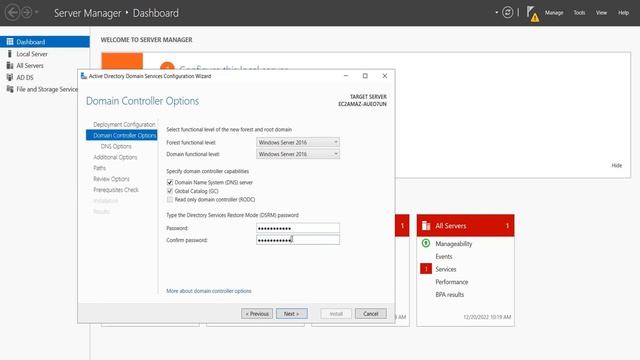This screenshot has height=360, width=640.
Task: Go to Deployment Configuration wizard step
Action: point(124,124)
